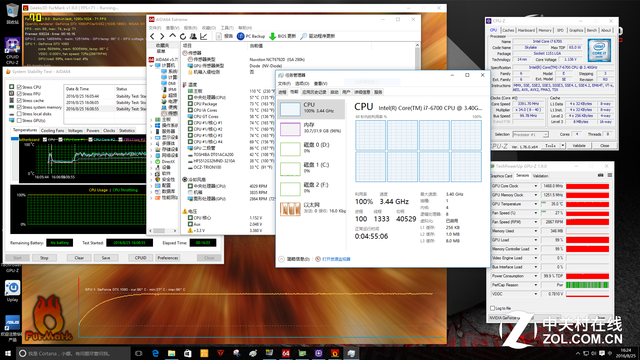Open GPU Load sensor dropdown
Viewport: 640px width, 360px height.
click(536, 240)
